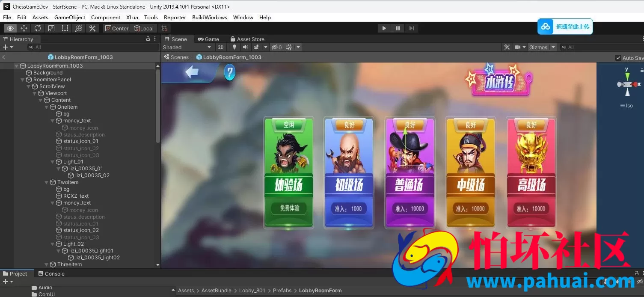
Task: Toggle scene lighting bulb icon
Action: (x=234, y=47)
